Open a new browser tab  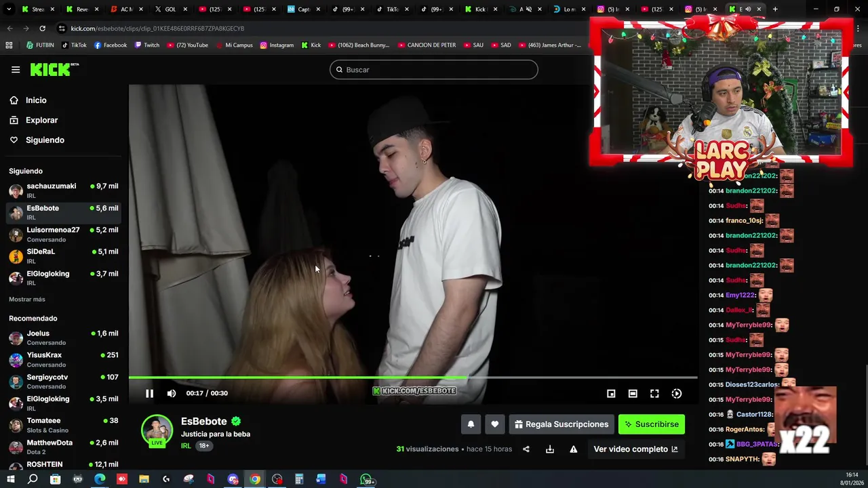click(775, 9)
